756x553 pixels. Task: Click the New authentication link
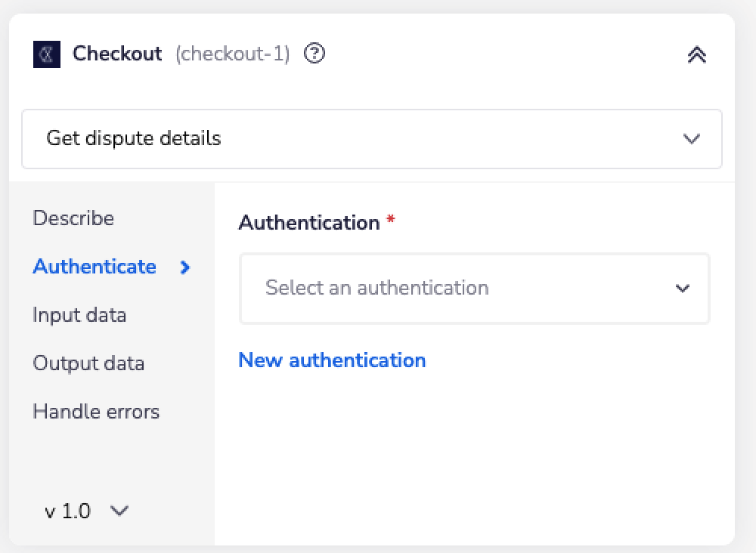click(x=332, y=360)
